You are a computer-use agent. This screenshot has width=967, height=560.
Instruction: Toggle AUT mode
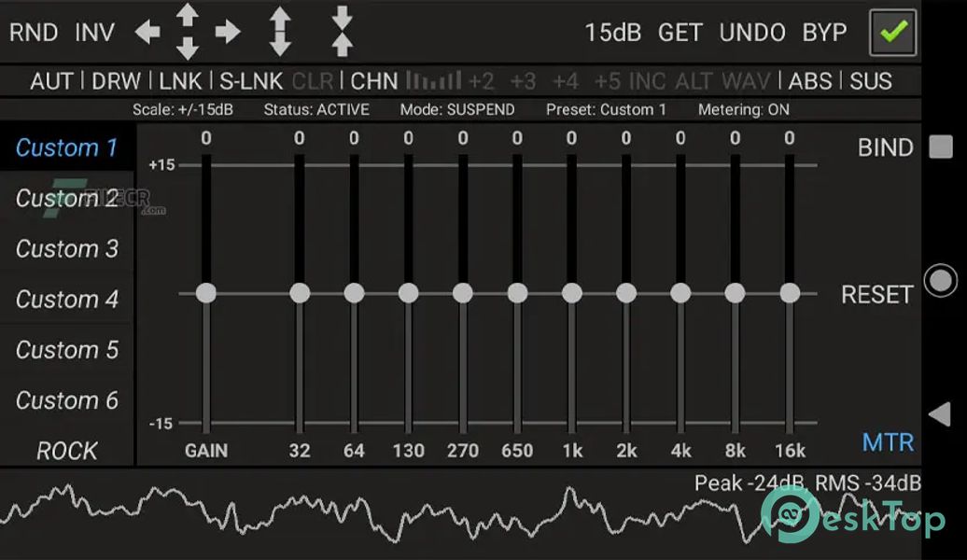(52, 81)
